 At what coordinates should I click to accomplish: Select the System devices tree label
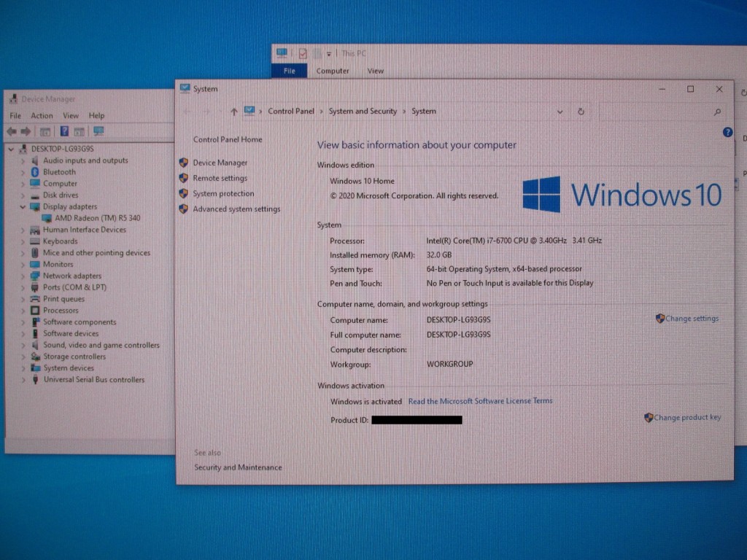pos(69,368)
